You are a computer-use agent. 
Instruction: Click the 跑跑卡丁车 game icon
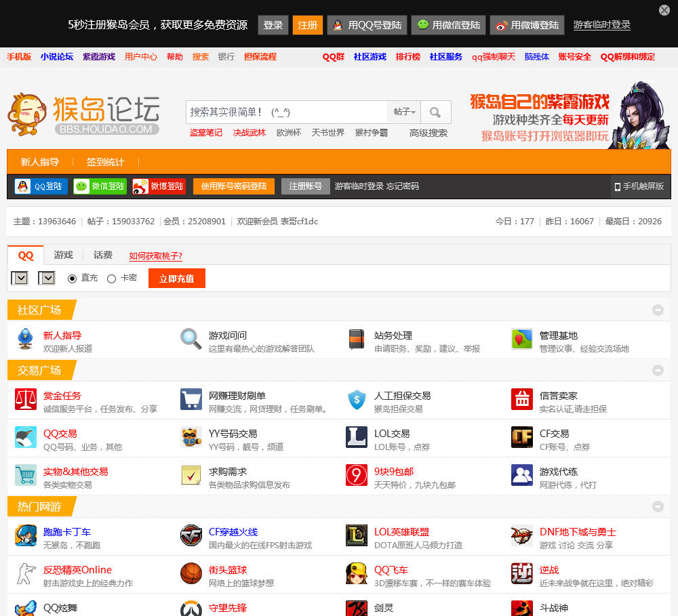click(26, 535)
